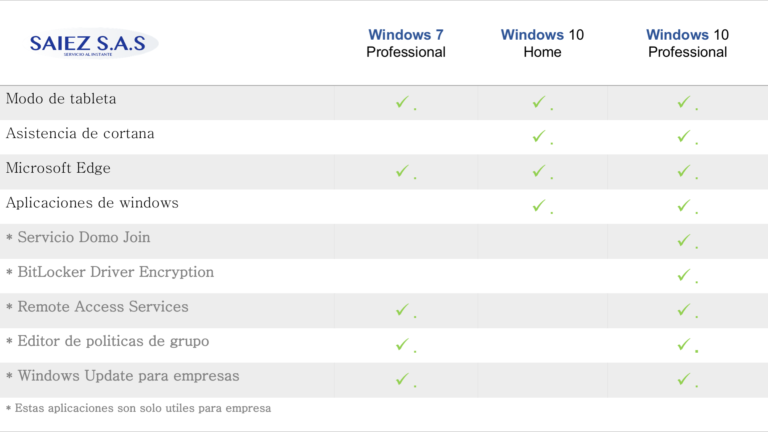Image resolution: width=768 pixels, height=432 pixels.
Task: Click the footnote about aplicaciones para empresa
Action: pos(138,408)
